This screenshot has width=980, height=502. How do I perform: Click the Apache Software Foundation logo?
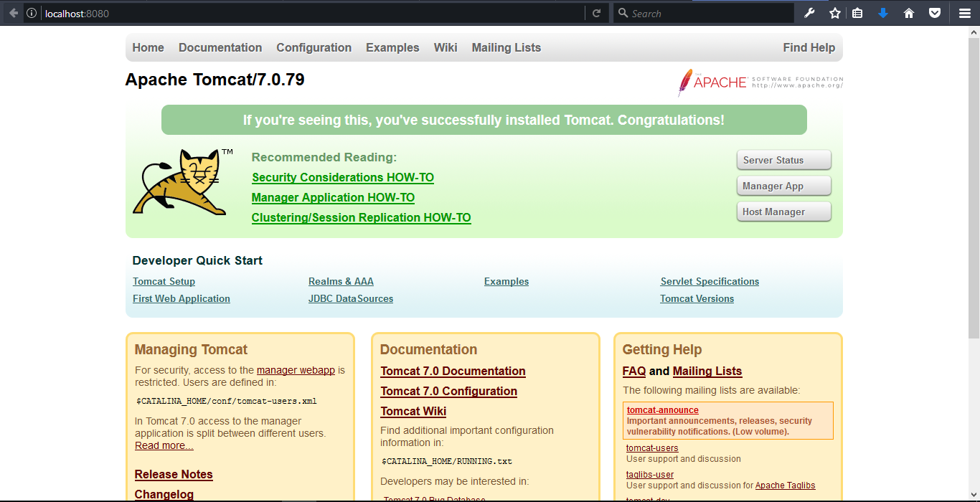(760, 82)
